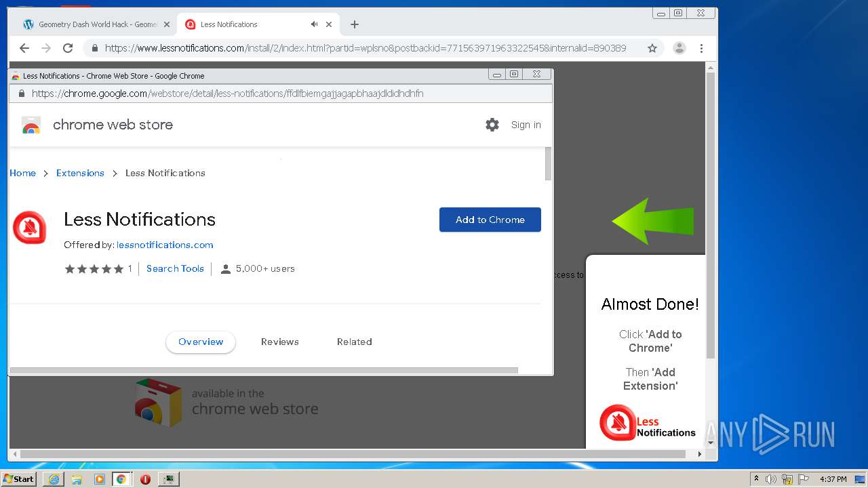Click the 4:37 PM clock

click(833, 479)
